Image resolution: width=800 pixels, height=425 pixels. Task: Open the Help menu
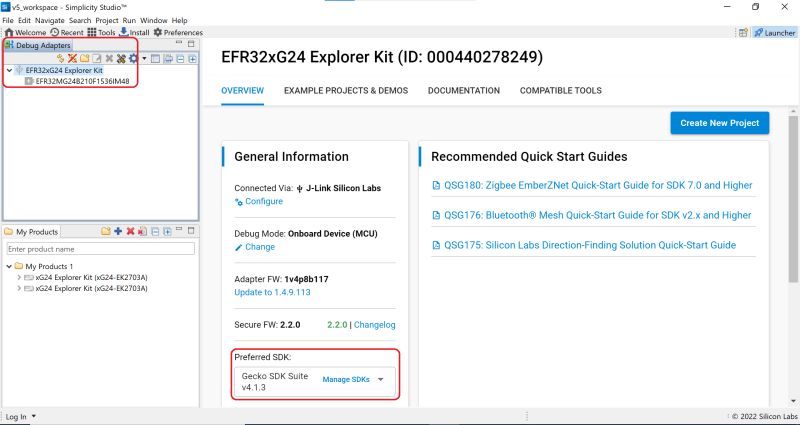(x=180, y=20)
